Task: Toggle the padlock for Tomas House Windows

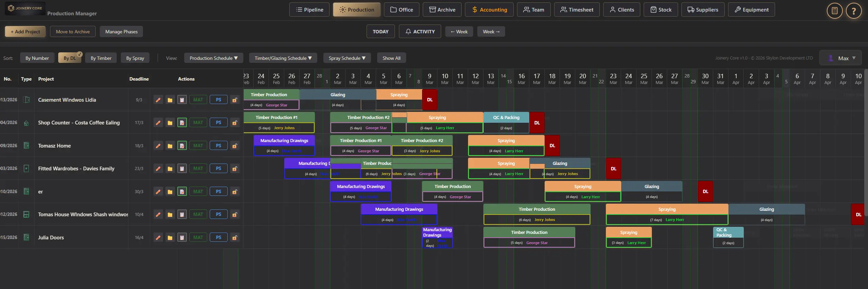Action: (x=235, y=215)
